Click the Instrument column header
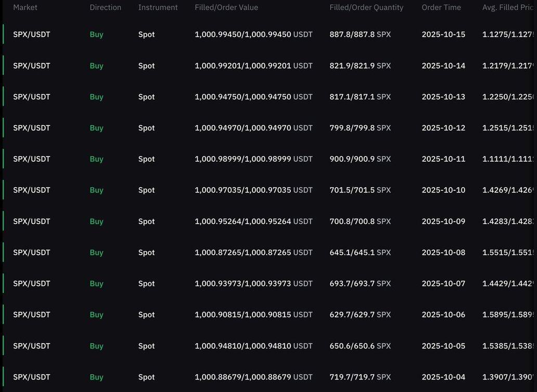The width and height of the screenshot is (537, 392). tap(158, 7)
